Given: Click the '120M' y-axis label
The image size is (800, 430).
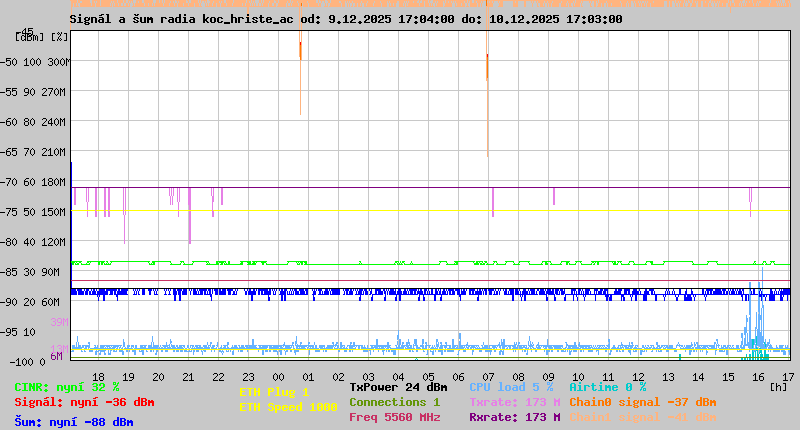Looking at the screenshot, I should click(x=55, y=242).
